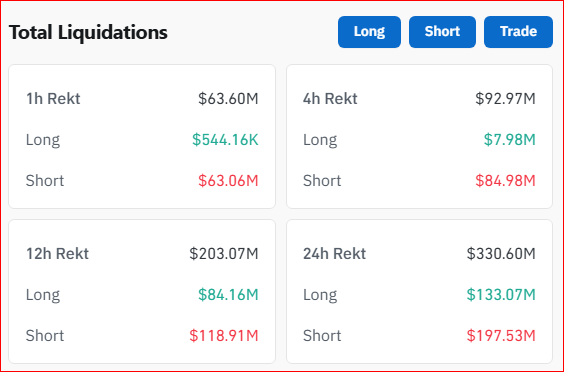Click the blue Long button
The height and width of the screenshot is (372, 564).
(x=369, y=32)
